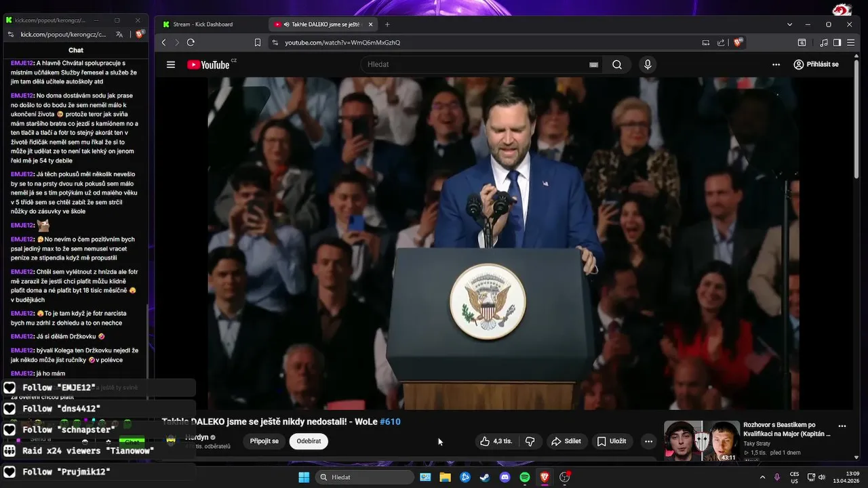Open picture-in-picture icon in address bar
The width and height of the screenshot is (868, 488).
point(706,42)
